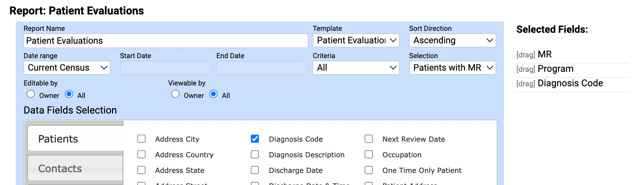
Task: Expand the Sort Direction dropdown
Action: [x=452, y=41]
